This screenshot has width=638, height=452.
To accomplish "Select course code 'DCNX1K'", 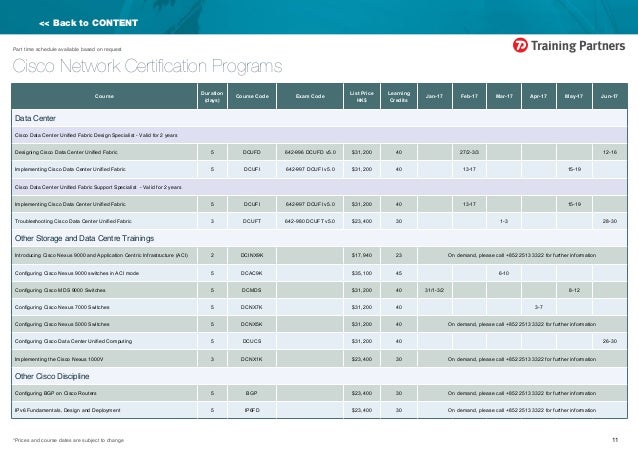I will [x=252, y=359].
